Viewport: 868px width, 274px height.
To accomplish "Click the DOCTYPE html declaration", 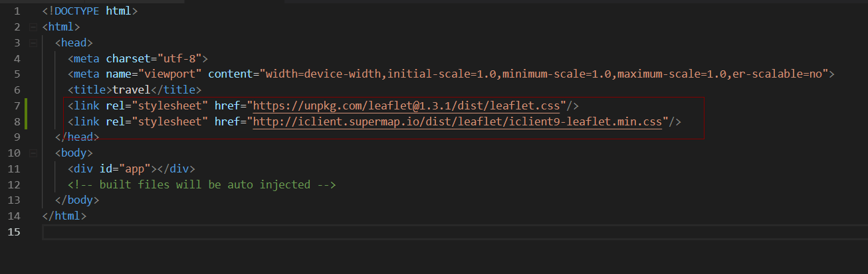I will click(x=90, y=11).
